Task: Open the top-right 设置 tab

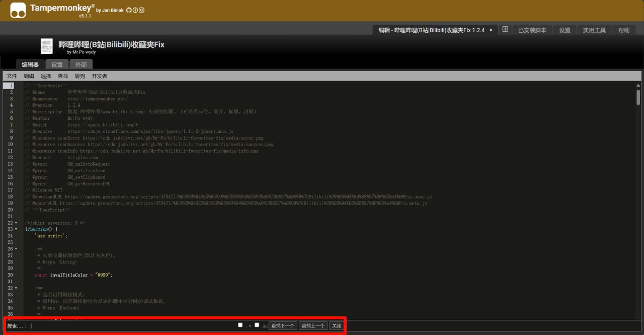Action: (x=565, y=30)
